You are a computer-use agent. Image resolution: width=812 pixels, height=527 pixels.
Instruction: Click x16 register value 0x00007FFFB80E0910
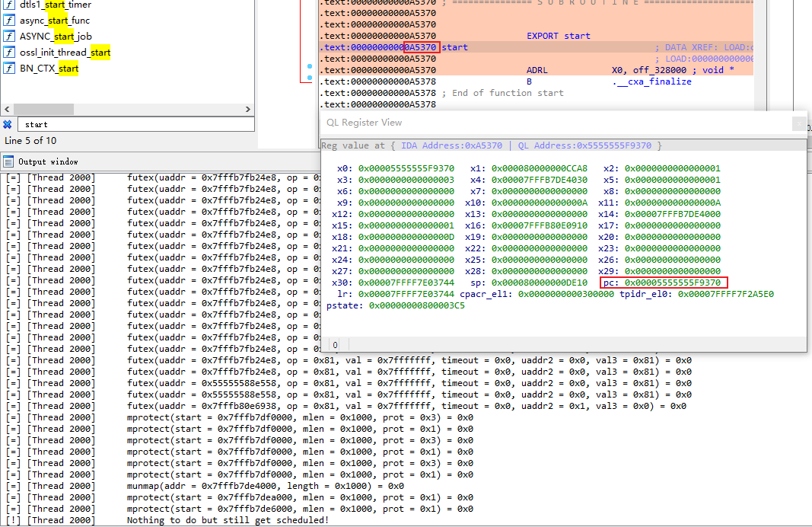pyautogui.click(x=539, y=225)
